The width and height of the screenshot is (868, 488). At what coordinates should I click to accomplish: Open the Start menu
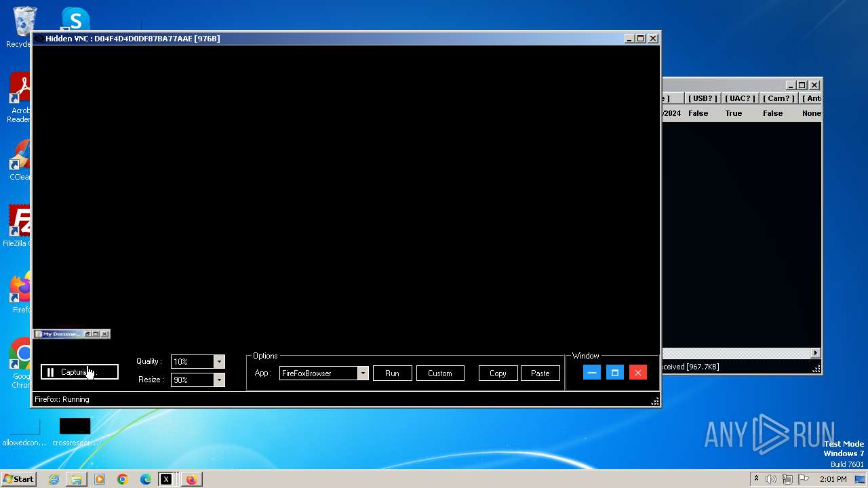(18, 479)
